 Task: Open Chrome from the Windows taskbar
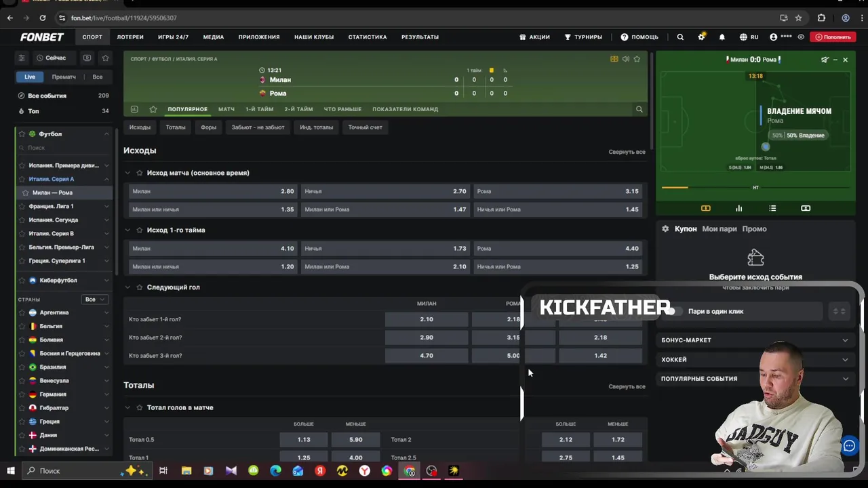[x=410, y=471]
